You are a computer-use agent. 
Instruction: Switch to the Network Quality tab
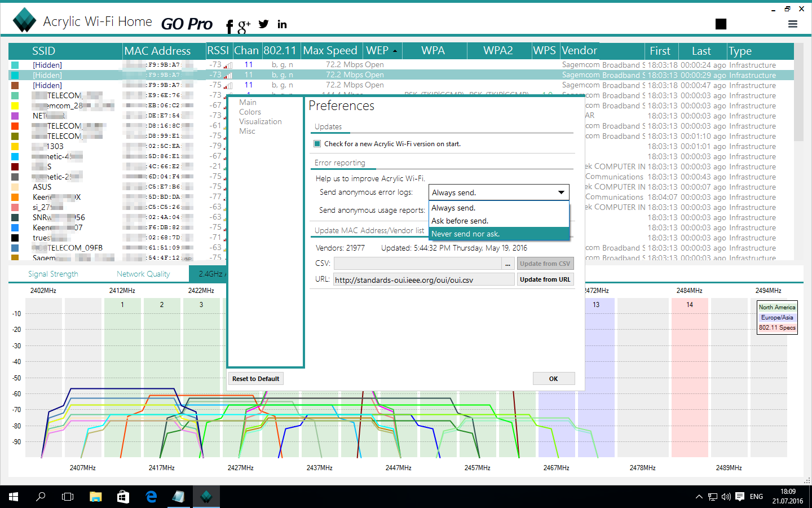[143, 274]
